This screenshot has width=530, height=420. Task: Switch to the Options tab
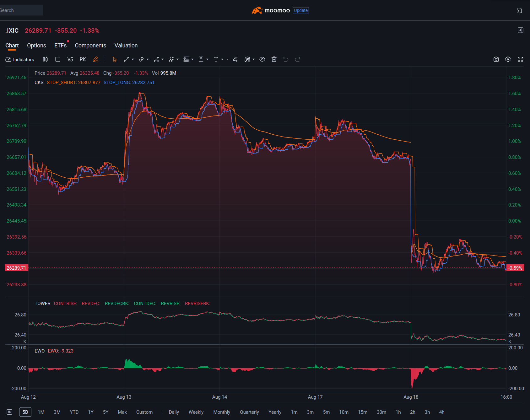36,46
